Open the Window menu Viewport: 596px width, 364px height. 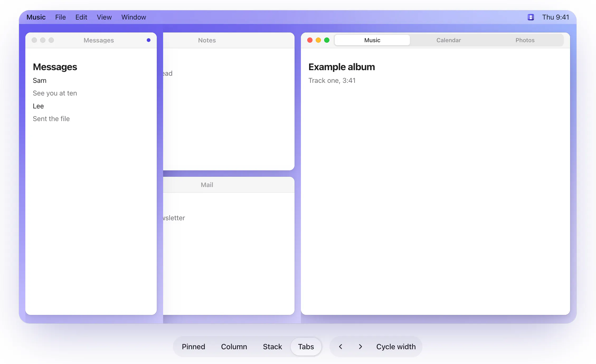(134, 17)
